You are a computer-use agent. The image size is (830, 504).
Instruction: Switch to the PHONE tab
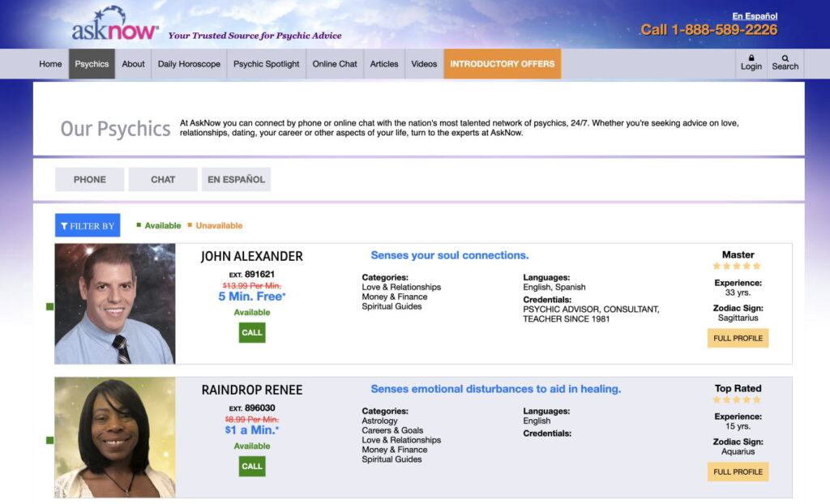pyautogui.click(x=89, y=179)
